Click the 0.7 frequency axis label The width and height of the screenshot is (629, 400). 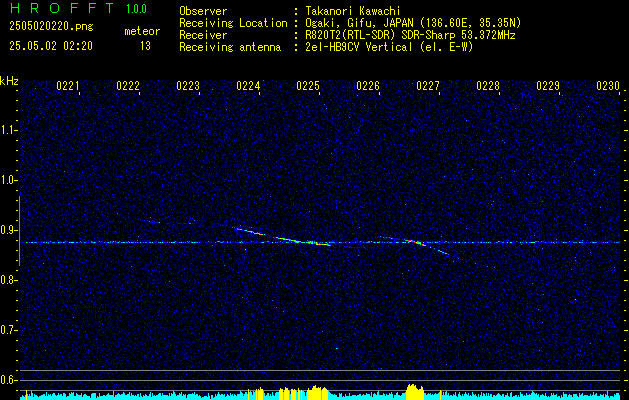tap(8, 330)
